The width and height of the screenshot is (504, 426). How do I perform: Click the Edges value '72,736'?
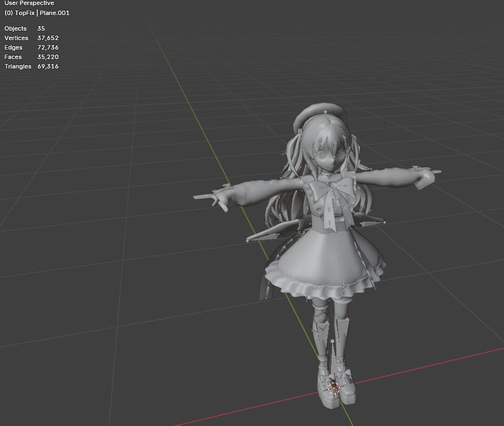[x=48, y=47]
